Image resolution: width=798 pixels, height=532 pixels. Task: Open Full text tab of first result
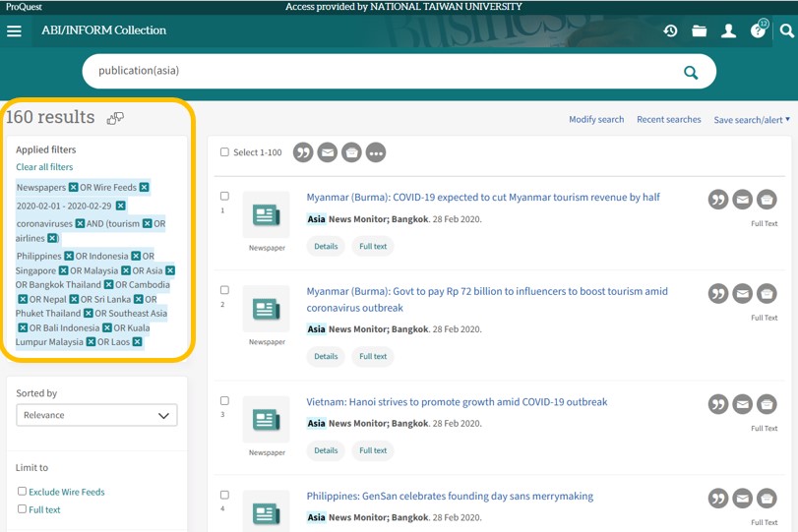pyautogui.click(x=373, y=246)
